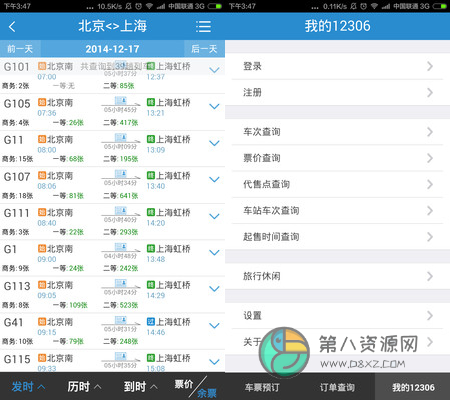Tap the route diagram icon of G111
Screen dimensions: 450x400
(121, 210)
